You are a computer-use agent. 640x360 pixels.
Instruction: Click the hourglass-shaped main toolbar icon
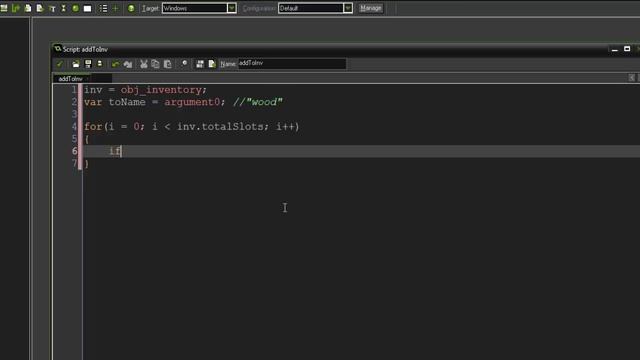[x=64, y=8]
